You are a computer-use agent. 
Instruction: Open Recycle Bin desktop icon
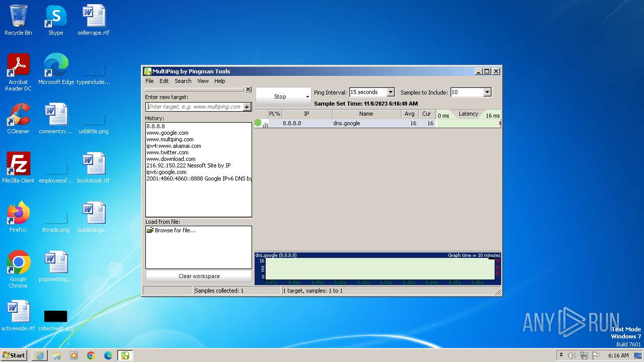coord(19,20)
